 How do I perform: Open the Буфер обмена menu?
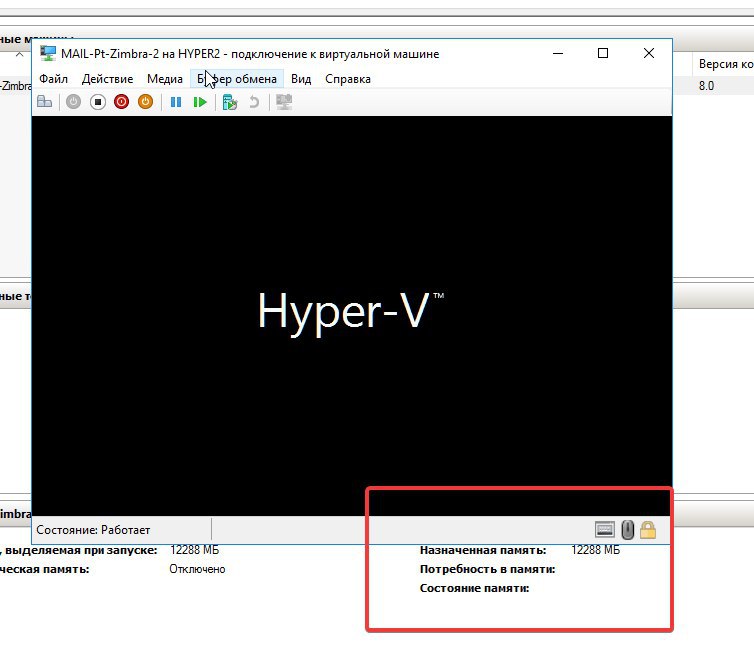pos(237,79)
